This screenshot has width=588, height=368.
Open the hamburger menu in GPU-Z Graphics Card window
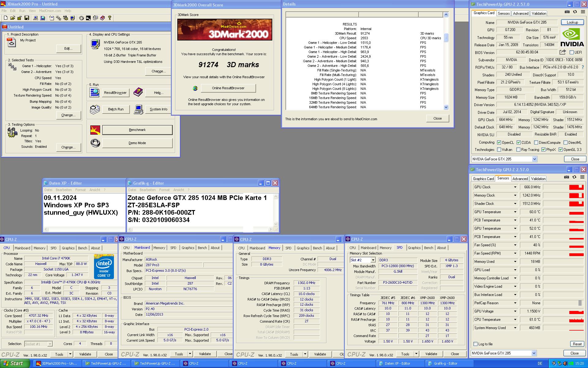(582, 12)
